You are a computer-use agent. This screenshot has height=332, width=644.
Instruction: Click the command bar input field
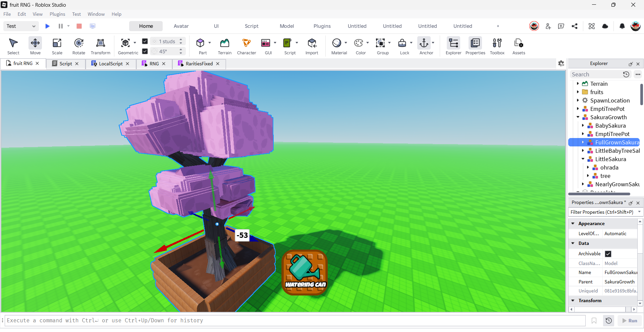coord(295,321)
